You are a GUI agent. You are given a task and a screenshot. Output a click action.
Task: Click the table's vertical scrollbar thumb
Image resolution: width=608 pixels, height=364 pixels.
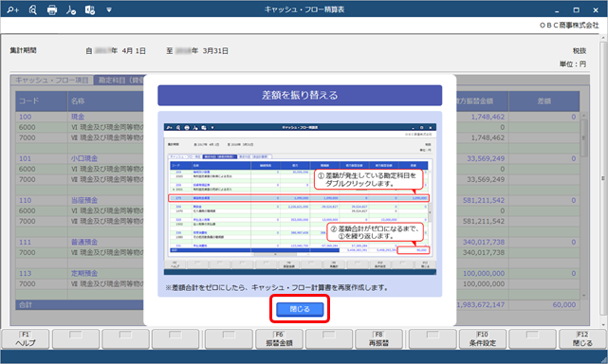pos(583,137)
